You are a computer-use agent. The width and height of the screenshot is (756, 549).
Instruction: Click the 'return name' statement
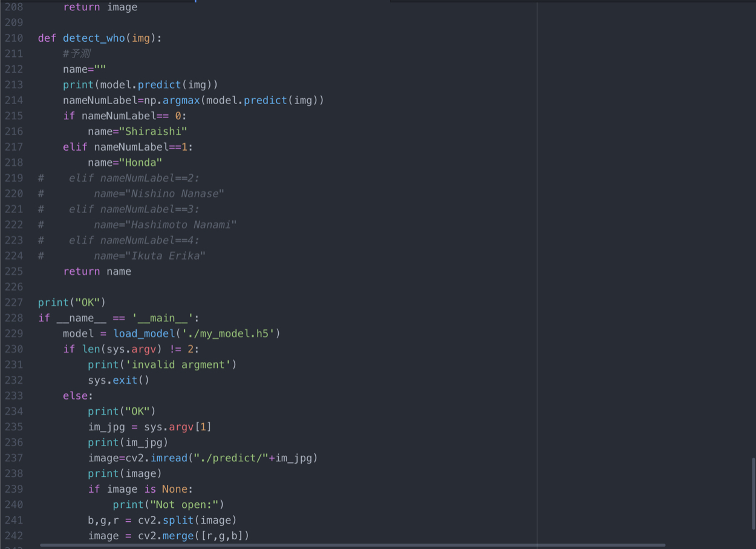97,272
